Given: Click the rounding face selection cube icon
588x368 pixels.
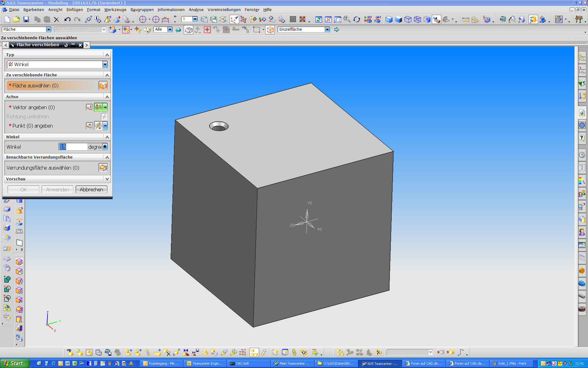Looking at the screenshot, I should [x=103, y=168].
